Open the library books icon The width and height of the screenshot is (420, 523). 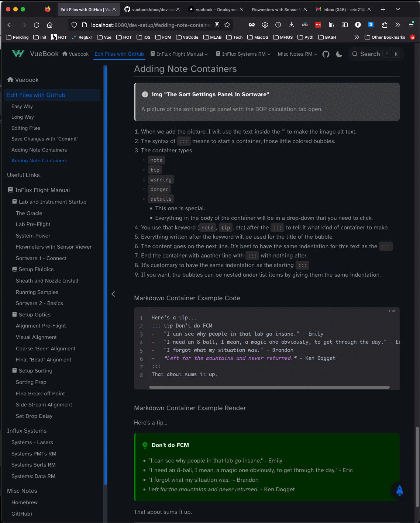coord(331,25)
